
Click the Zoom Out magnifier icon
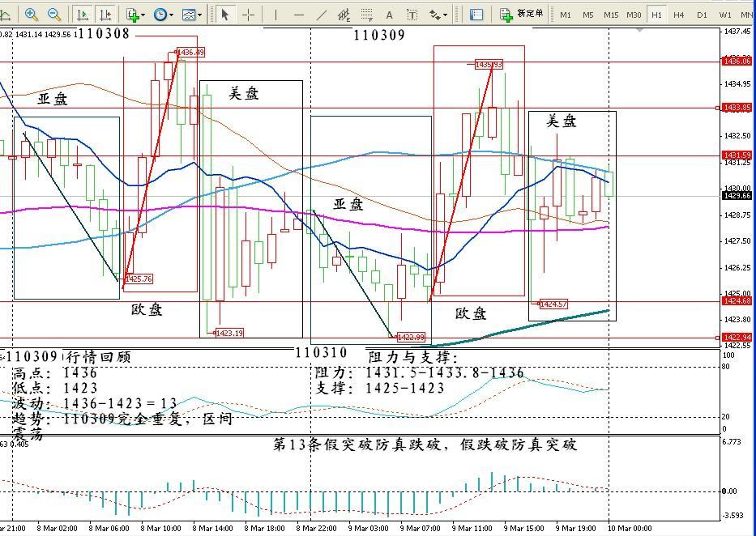click(x=54, y=15)
